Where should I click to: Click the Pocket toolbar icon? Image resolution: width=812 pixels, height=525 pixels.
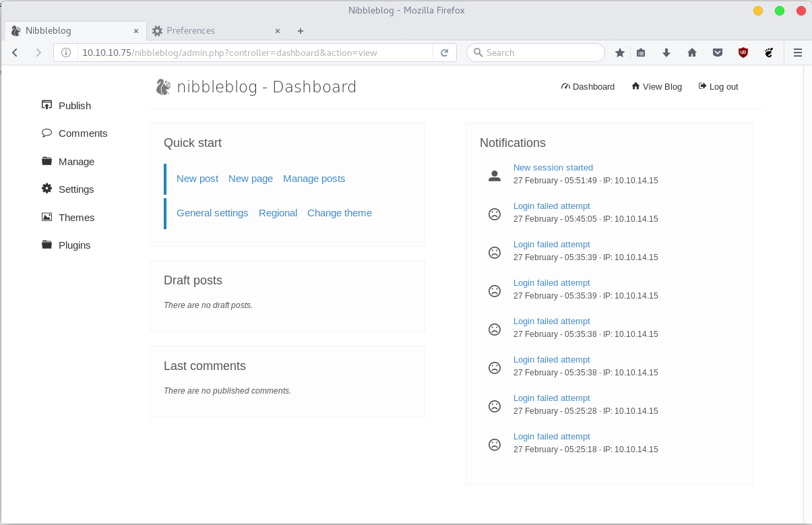718,53
